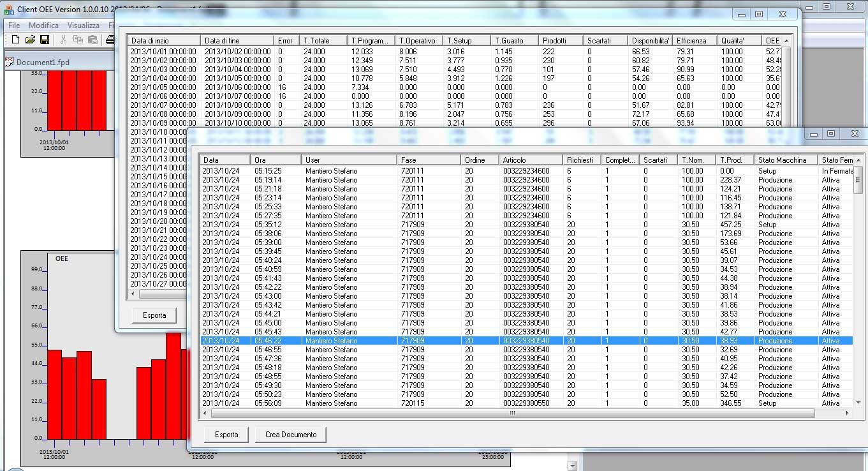Select the row with time 05:35:12
The width and height of the screenshot is (868, 471).
point(527,225)
